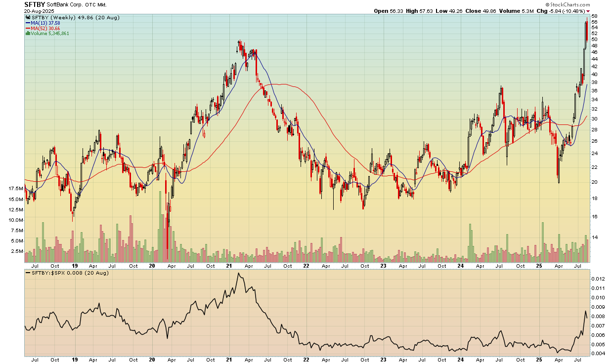Click the SFTBY ticker symbol title
The height and width of the screenshot is (364, 613).
(35, 4)
